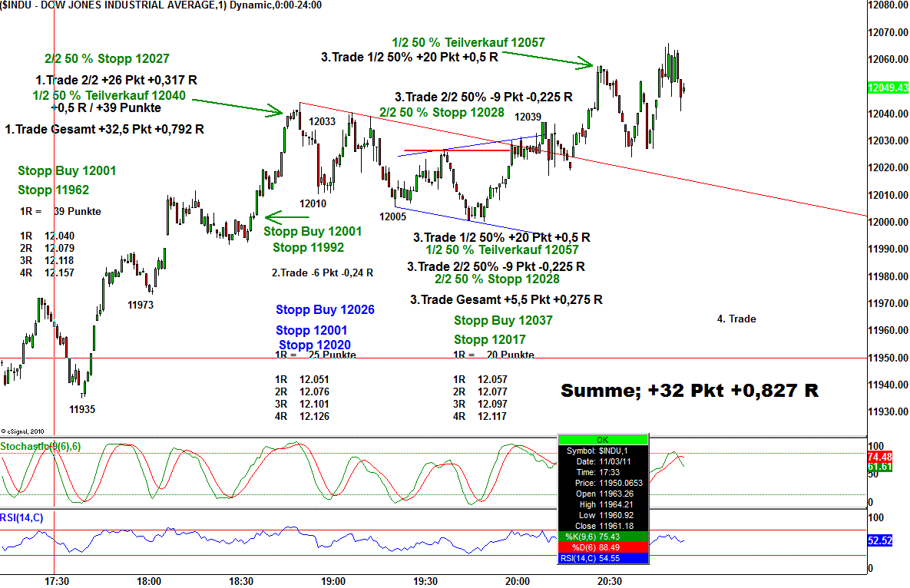Screen dimensions: 910x588
Task: Click the green arrow pointing at the 12040 high
Action: coord(238,106)
